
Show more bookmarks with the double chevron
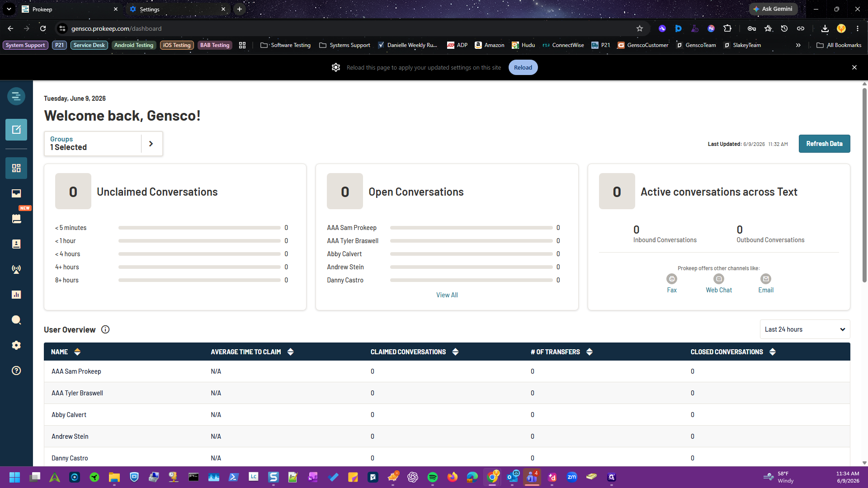[798, 45]
